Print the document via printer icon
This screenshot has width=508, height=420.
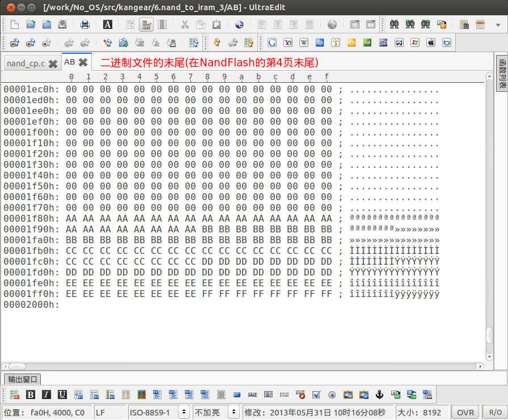tap(85, 24)
